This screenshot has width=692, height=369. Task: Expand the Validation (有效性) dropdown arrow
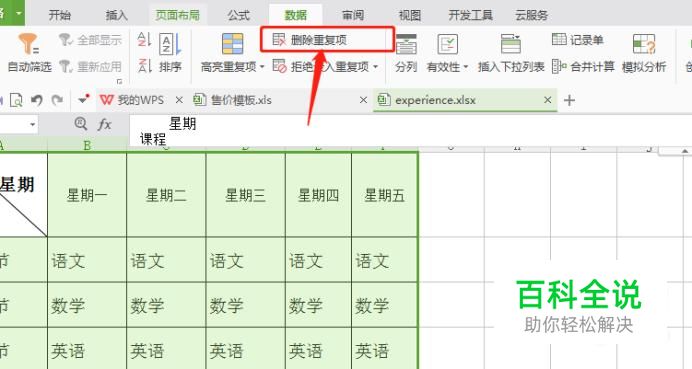(x=466, y=67)
